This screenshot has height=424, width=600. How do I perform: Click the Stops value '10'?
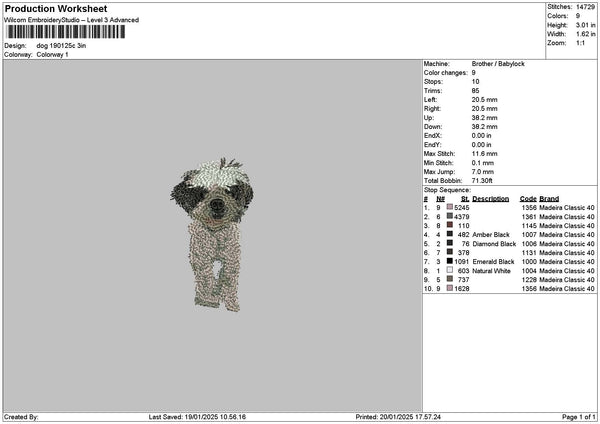tap(475, 82)
